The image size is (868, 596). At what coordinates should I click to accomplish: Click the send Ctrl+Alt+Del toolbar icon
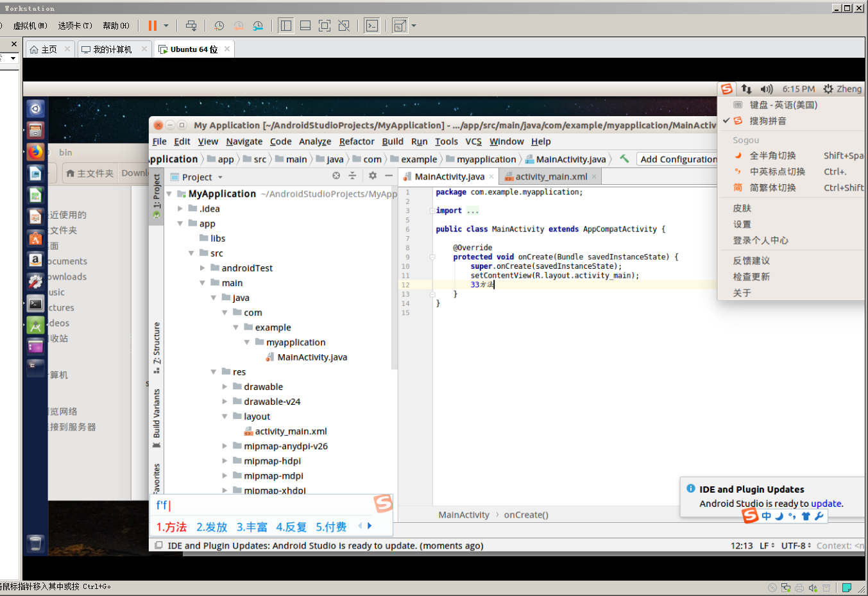click(x=191, y=26)
